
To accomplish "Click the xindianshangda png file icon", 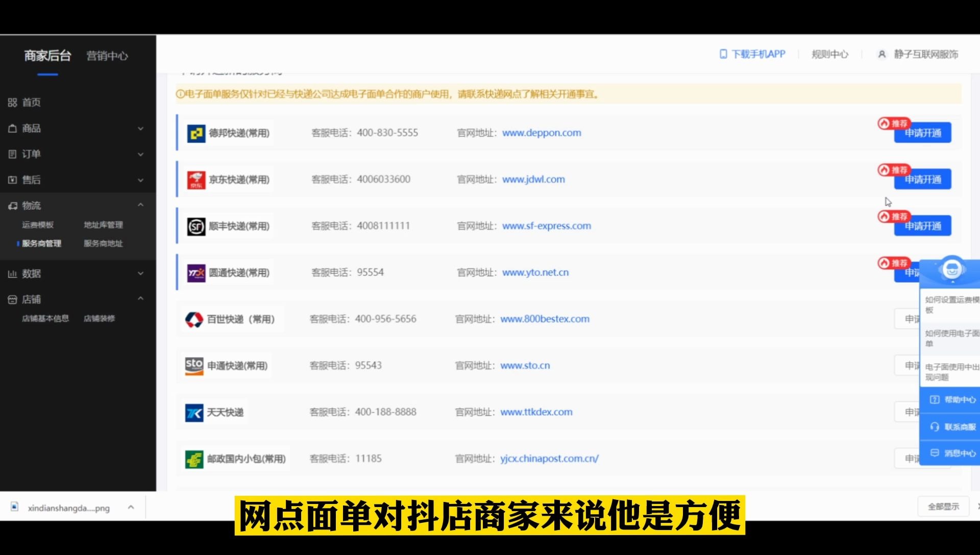I will click(15, 507).
